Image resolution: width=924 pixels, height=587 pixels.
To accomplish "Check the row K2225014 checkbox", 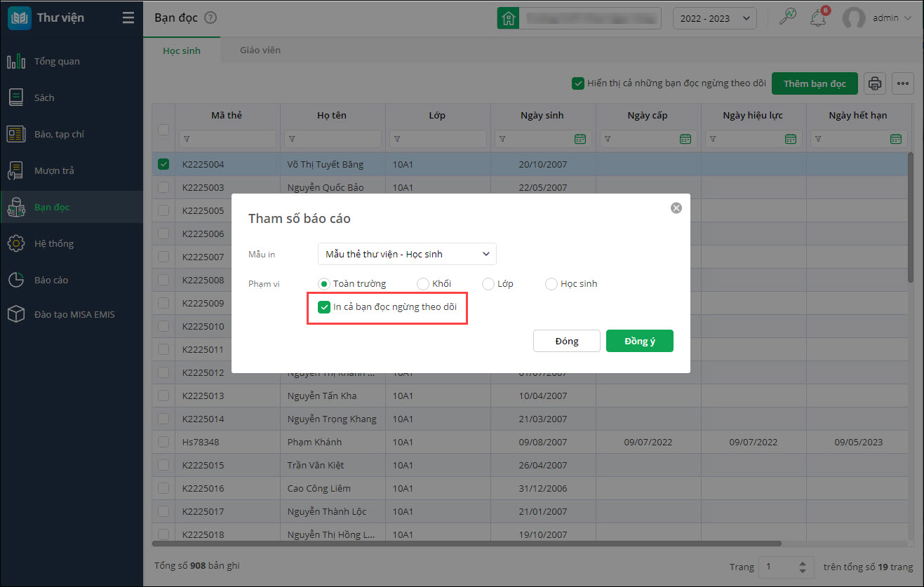I will pyautogui.click(x=163, y=419).
